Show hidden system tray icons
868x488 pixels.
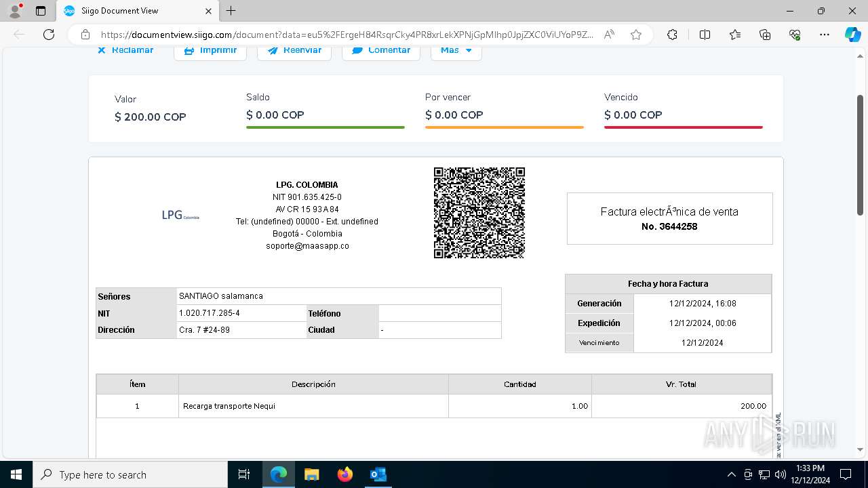coord(731,474)
